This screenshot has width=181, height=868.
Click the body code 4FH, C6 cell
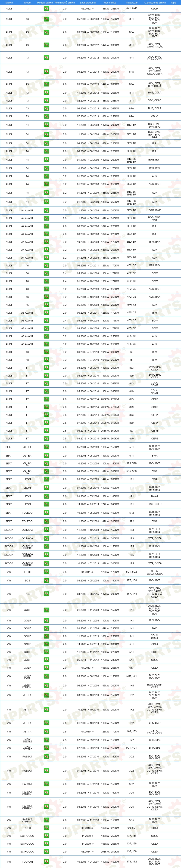point(131,305)
